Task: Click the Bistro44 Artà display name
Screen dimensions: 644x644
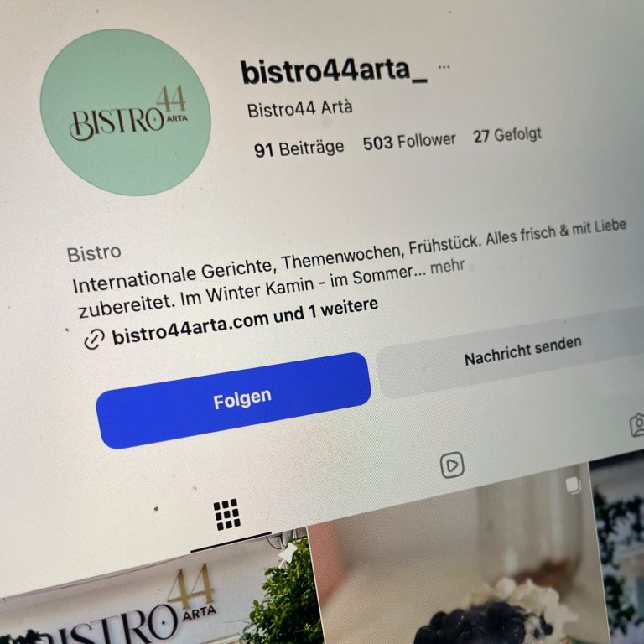Action: pyautogui.click(x=299, y=109)
